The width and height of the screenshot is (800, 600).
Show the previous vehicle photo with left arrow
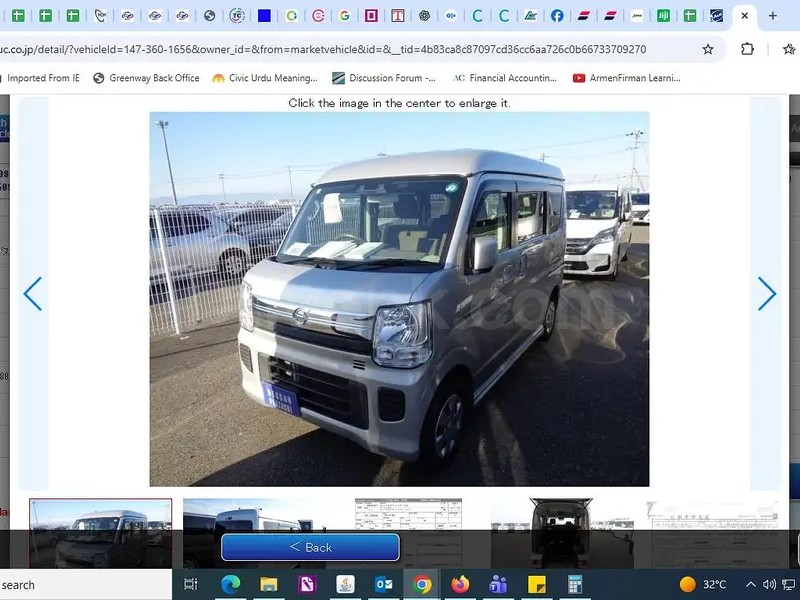(x=33, y=294)
